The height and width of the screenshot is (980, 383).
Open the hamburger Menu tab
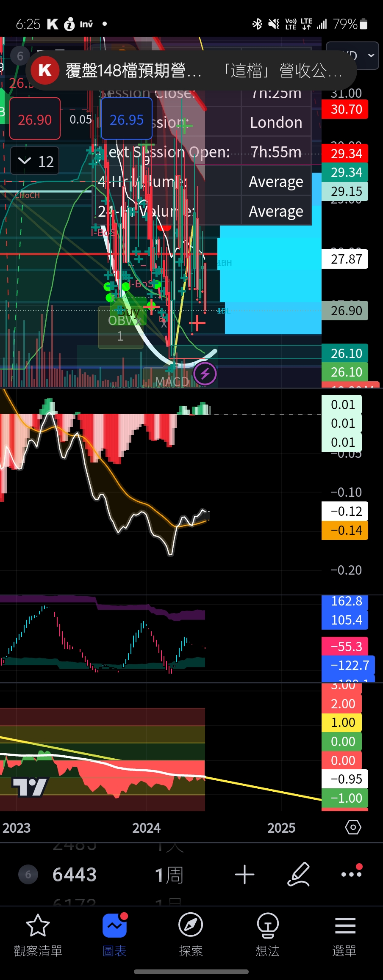coord(344,934)
